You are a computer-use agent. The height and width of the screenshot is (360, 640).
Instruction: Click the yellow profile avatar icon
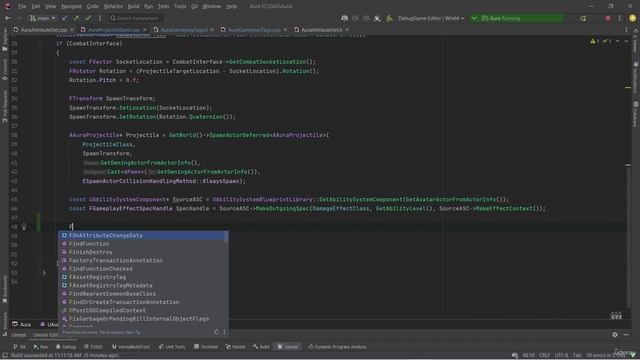coord(632,18)
